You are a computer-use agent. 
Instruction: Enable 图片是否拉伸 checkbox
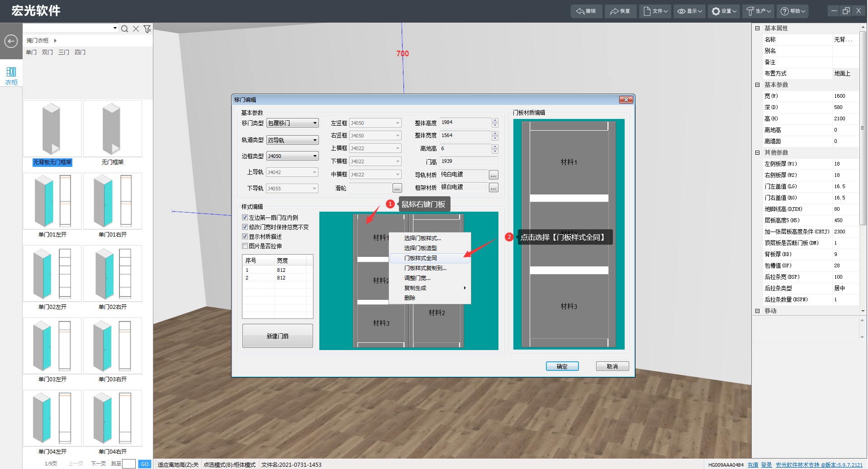coord(245,246)
